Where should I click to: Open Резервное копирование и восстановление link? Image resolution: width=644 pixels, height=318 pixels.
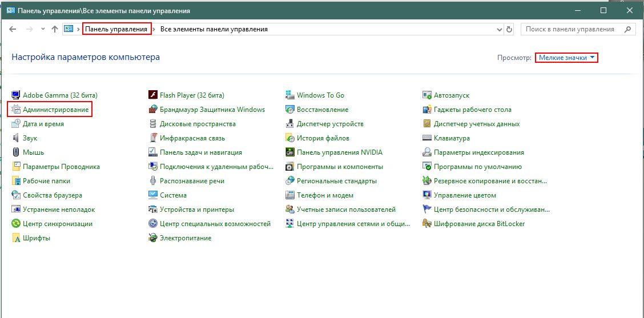pyautogui.click(x=490, y=181)
